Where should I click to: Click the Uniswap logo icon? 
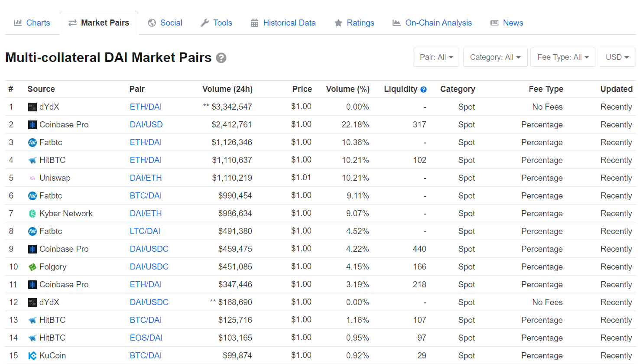click(x=32, y=178)
